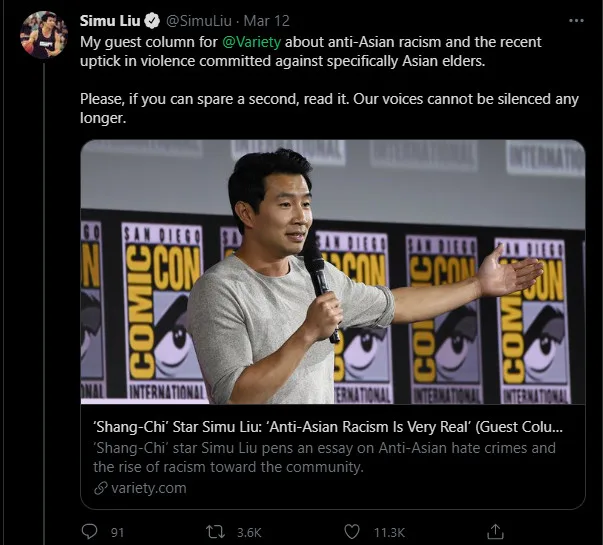Viewport: 603px width, 545px height.
Task: Click the chain link icon beside variety.com
Action: click(x=101, y=488)
